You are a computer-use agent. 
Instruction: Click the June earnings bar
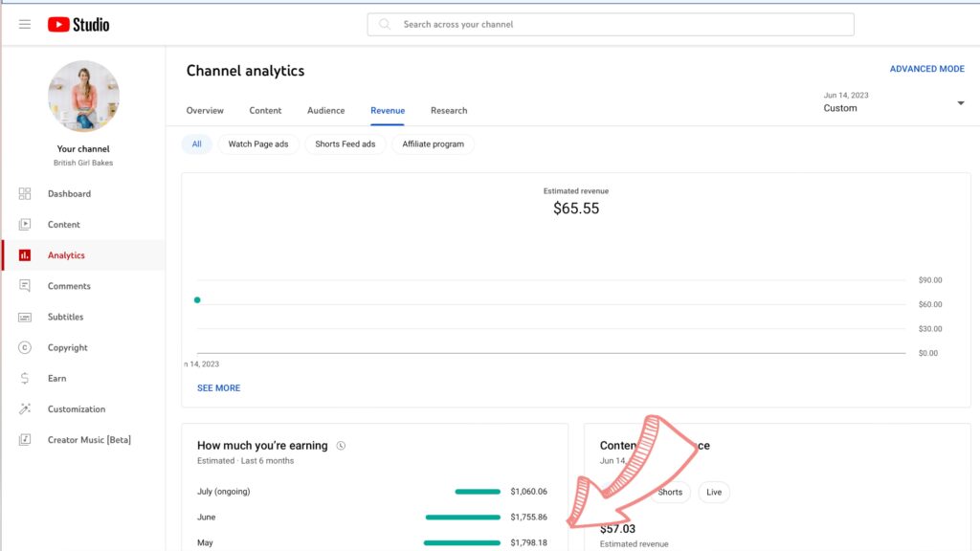(x=463, y=518)
